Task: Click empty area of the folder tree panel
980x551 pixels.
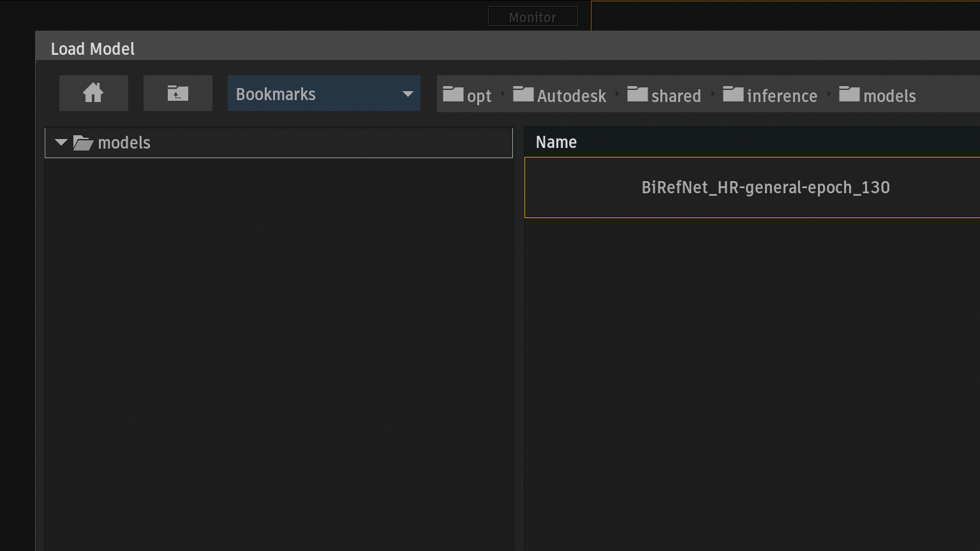Action: 278,351
